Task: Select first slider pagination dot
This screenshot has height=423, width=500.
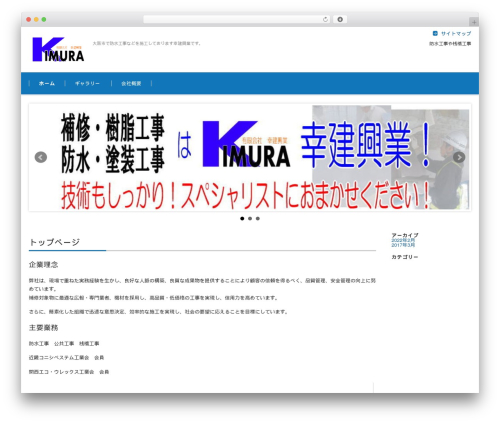Action: tap(242, 219)
